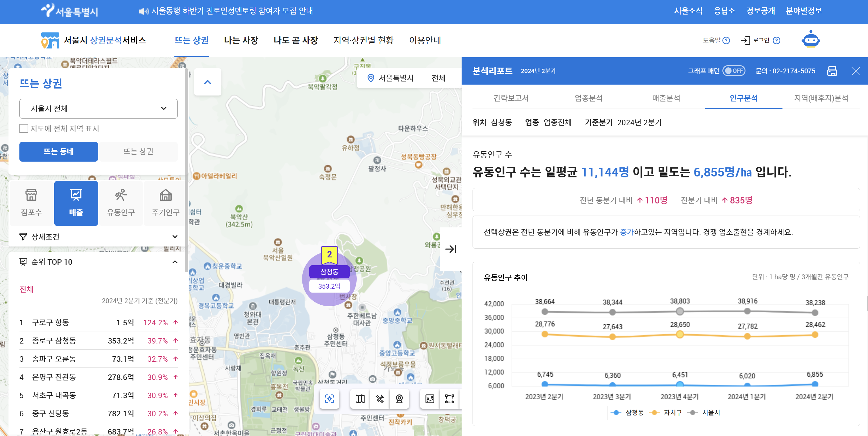This screenshot has height=436, width=868.
Task: Select the route distance measuring tool icon
Action: (430, 399)
